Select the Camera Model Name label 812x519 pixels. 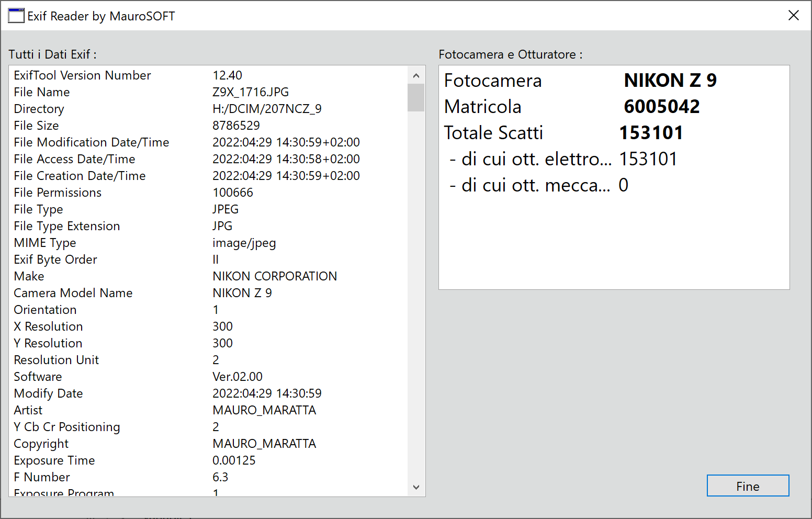(73, 293)
